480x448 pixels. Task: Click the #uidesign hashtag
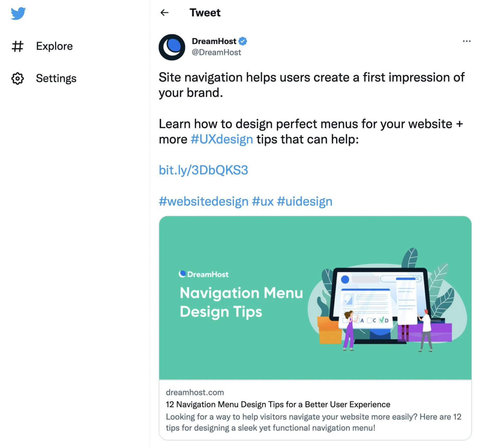(304, 201)
